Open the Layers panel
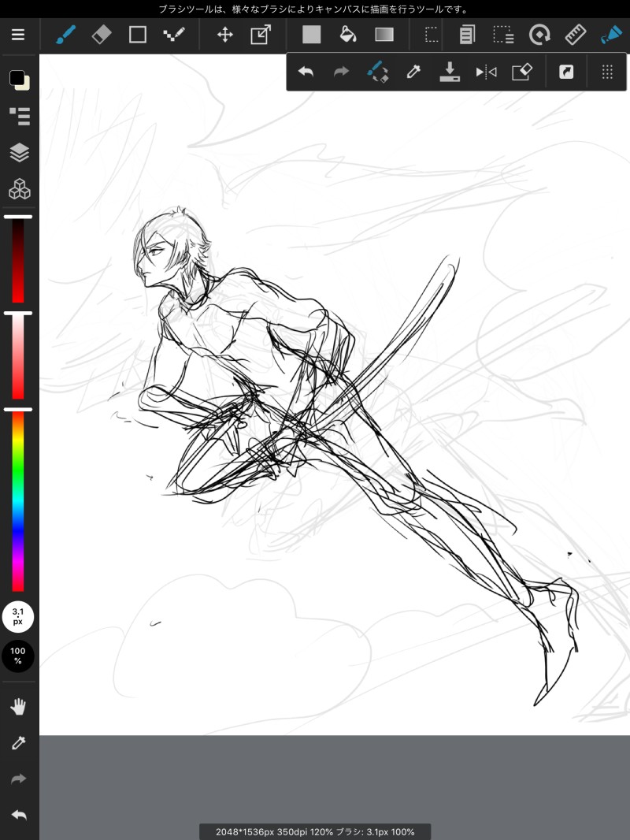This screenshot has height=840, width=630. (20, 152)
